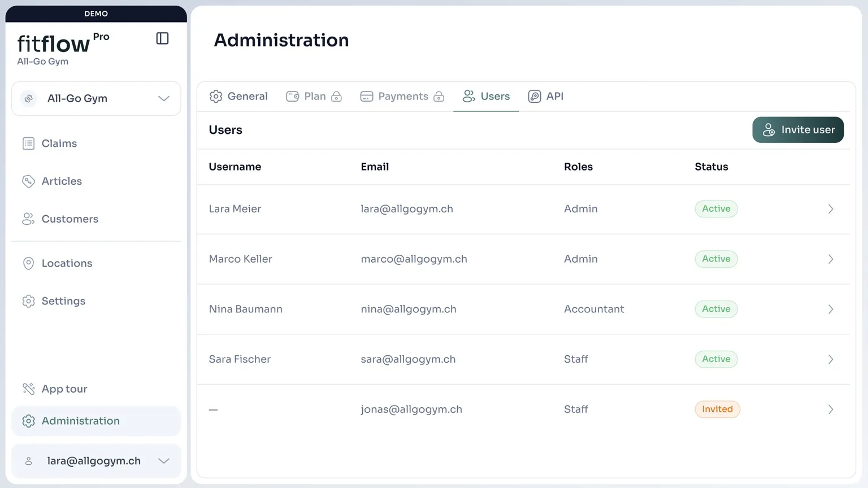Switch to the Plan tab
Viewport: 868px width, 488px height.
click(x=314, y=97)
